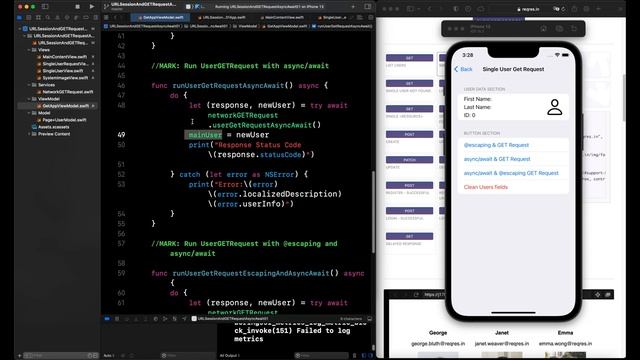Collapse the Model group
Viewport: 640px width, 360px height.
[29, 113]
